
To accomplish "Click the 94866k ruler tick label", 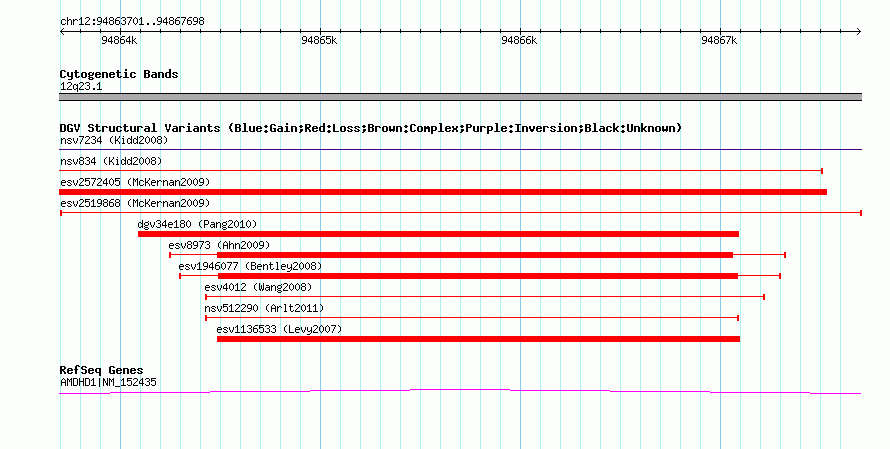I will pos(519,40).
